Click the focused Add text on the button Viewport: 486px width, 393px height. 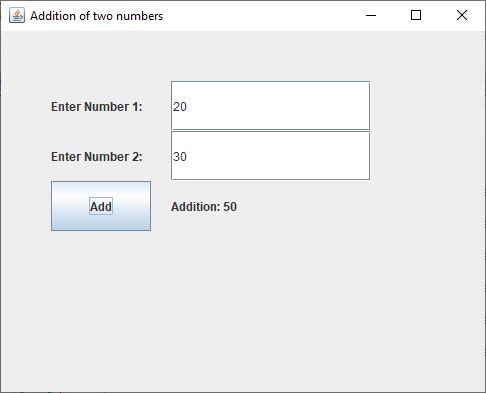point(101,206)
